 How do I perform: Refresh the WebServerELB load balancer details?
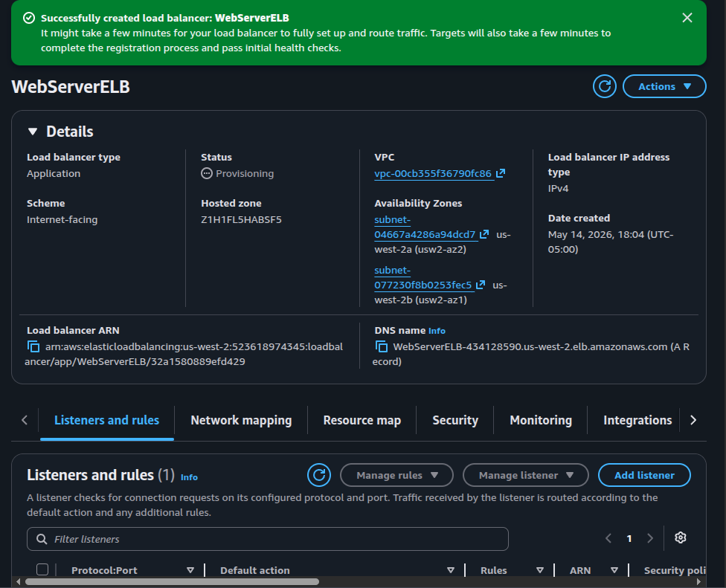(x=605, y=86)
